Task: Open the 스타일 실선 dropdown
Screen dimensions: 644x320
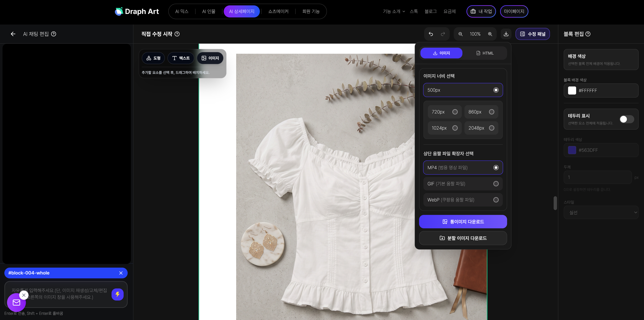Action: [x=601, y=213]
